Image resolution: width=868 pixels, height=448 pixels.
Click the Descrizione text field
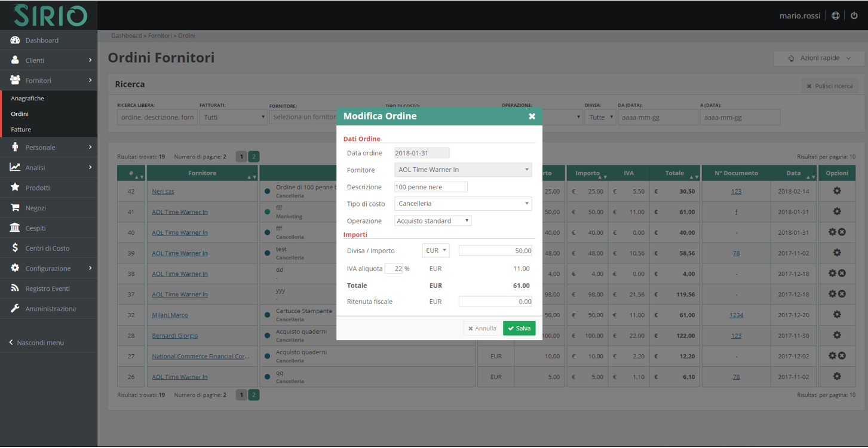pos(431,187)
